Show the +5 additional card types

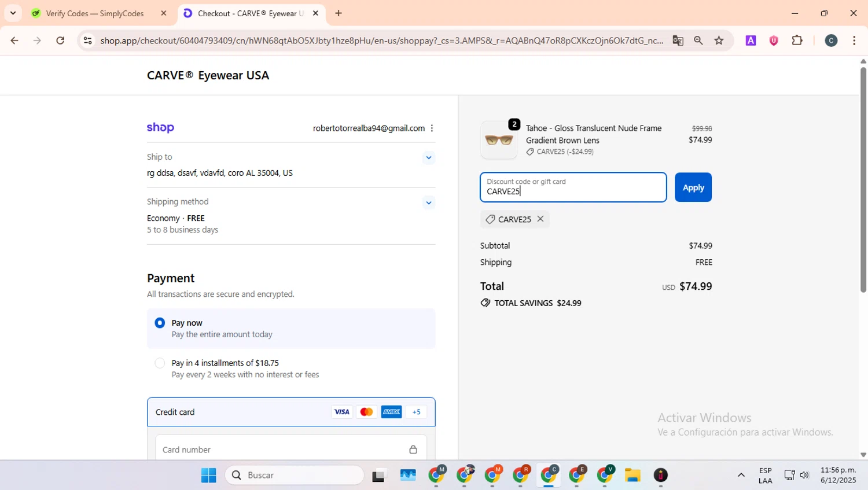click(x=416, y=412)
